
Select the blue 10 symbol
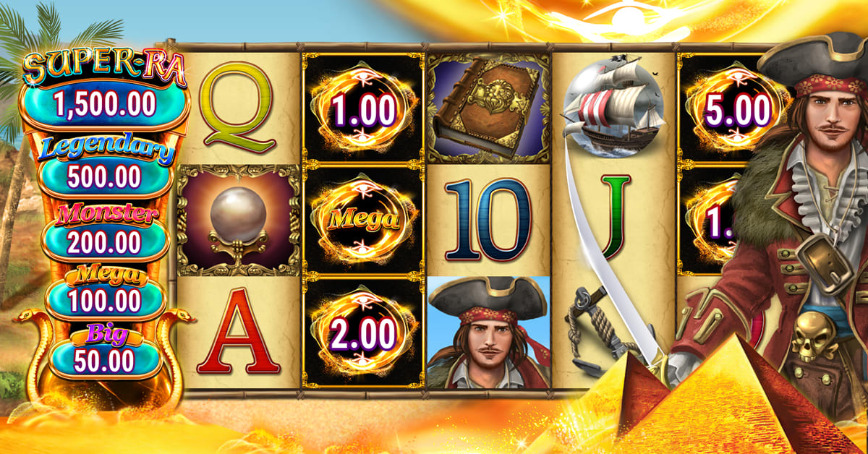click(488, 220)
